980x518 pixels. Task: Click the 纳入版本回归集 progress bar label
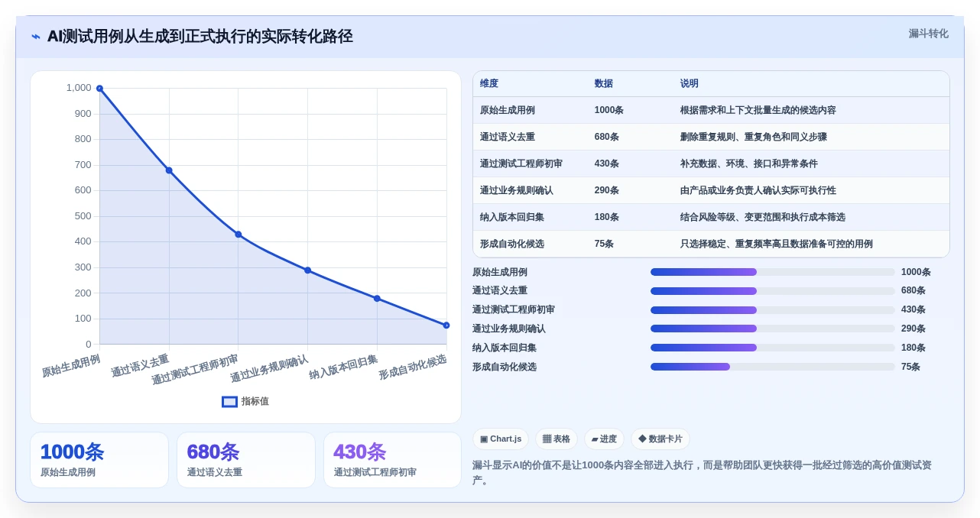point(505,348)
